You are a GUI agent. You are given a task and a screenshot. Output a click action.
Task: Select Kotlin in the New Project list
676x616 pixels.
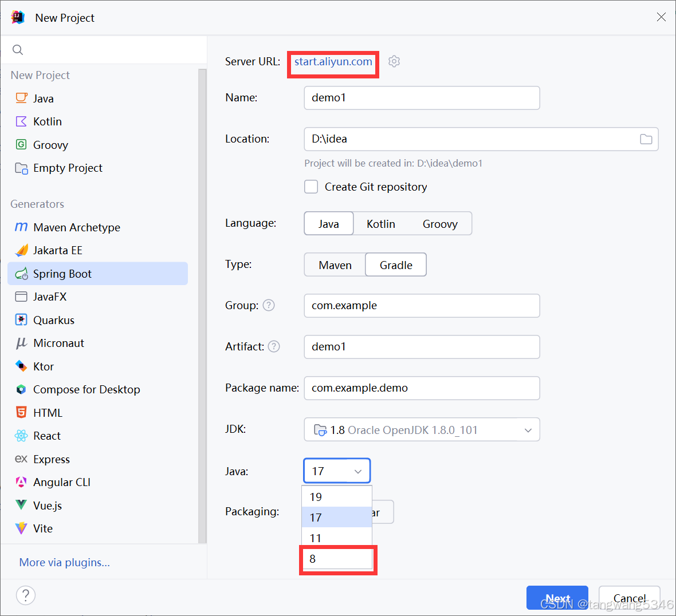click(x=98, y=121)
